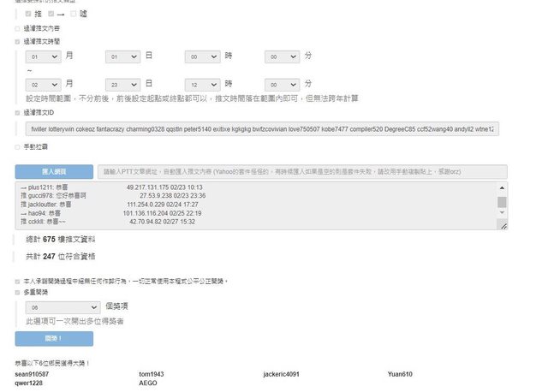
Task: Toggle the 噓 tag checkbox
Action: pos(74,15)
